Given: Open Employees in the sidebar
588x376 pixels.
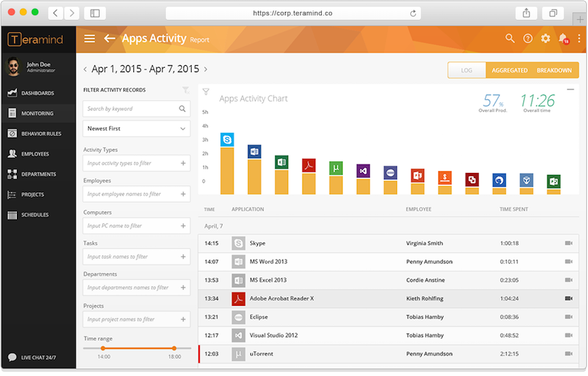Looking at the screenshot, I should 38,154.
